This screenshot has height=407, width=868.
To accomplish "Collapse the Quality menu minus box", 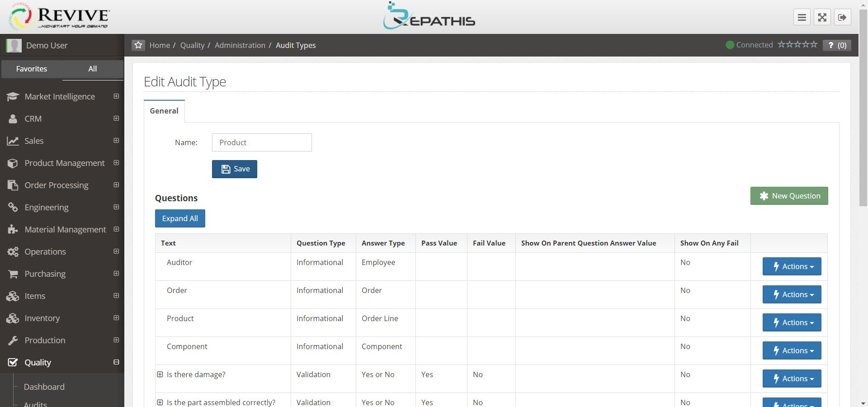I will [116, 362].
